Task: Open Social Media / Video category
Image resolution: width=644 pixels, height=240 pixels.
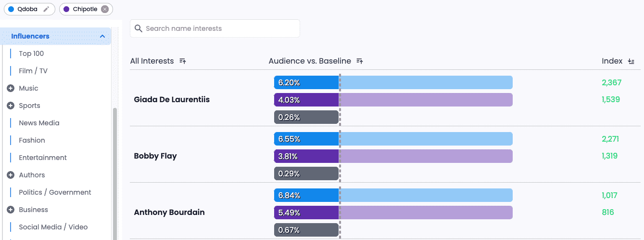Action: (53, 227)
